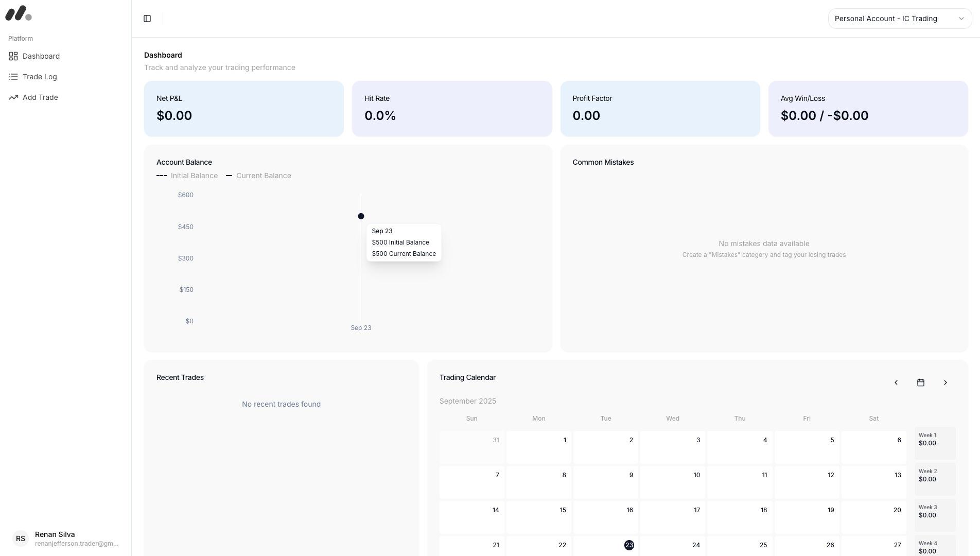
Task: Click the Trade Log list icon
Action: tap(13, 77)
